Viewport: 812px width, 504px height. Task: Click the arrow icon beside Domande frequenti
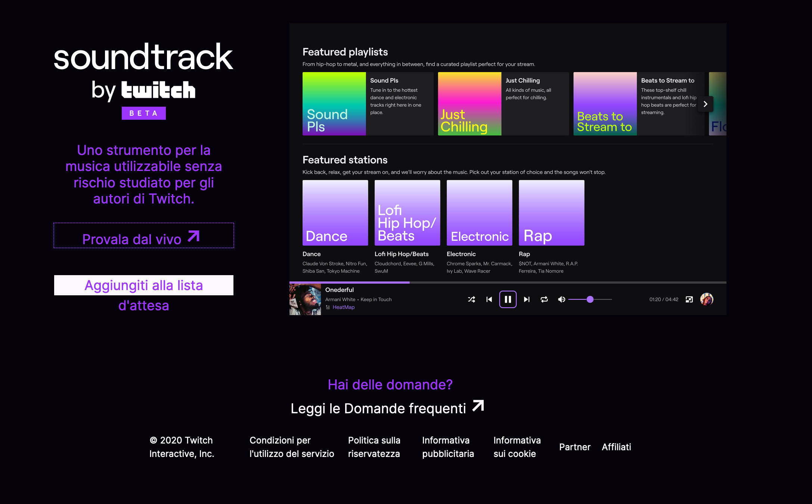(x=478, y=406)
